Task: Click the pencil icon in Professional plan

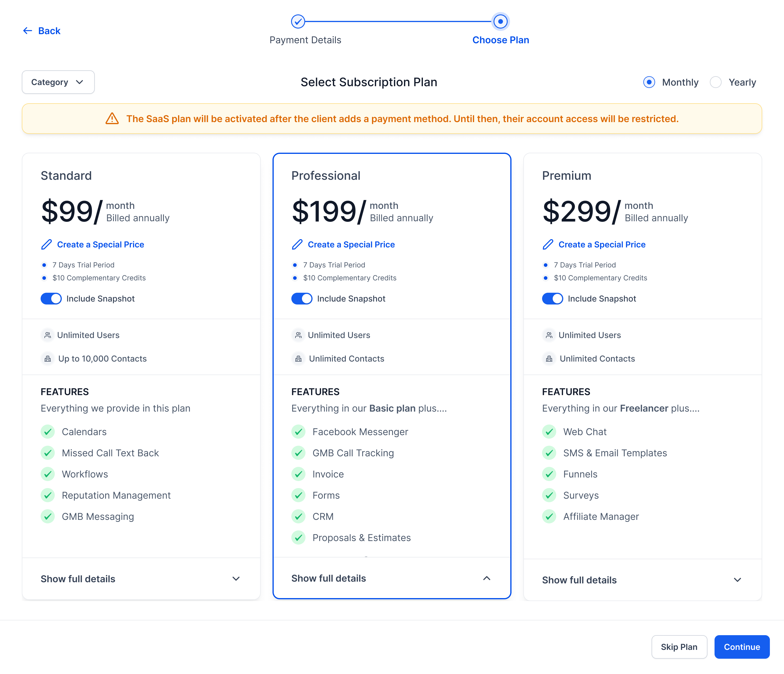Action: point(297,244)
